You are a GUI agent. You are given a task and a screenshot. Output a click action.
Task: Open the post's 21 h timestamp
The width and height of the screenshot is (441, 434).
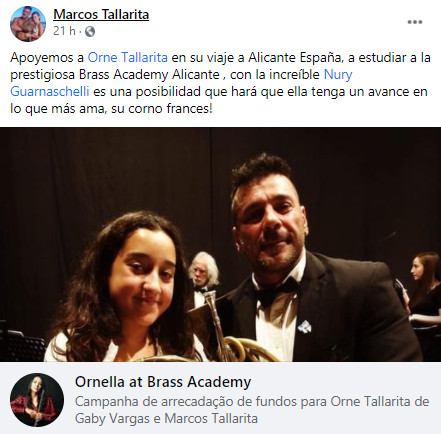coord(64,31)
